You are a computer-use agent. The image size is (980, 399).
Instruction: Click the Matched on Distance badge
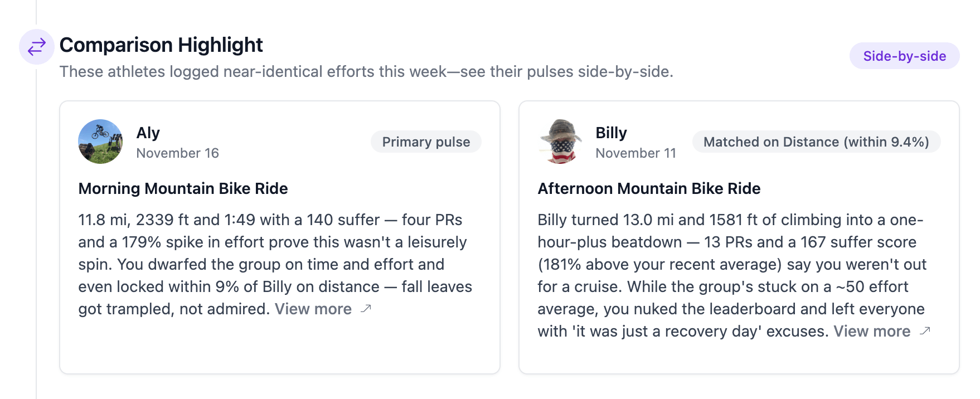pos(816,142)
